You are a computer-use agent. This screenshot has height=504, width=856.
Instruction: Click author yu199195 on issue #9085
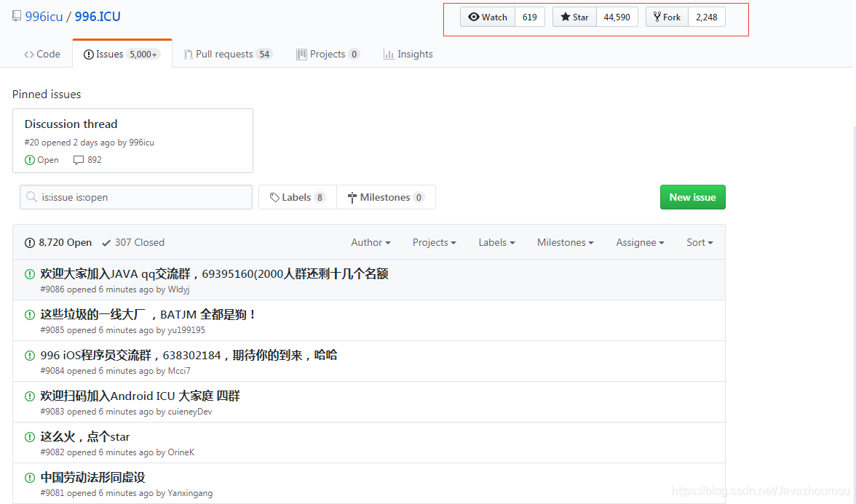pos(186,330)
